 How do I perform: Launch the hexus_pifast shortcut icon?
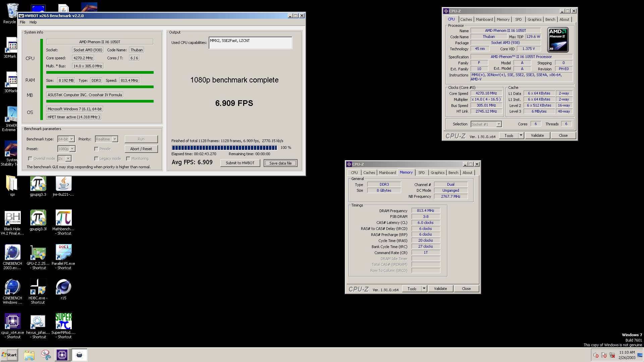pos(38,326)
